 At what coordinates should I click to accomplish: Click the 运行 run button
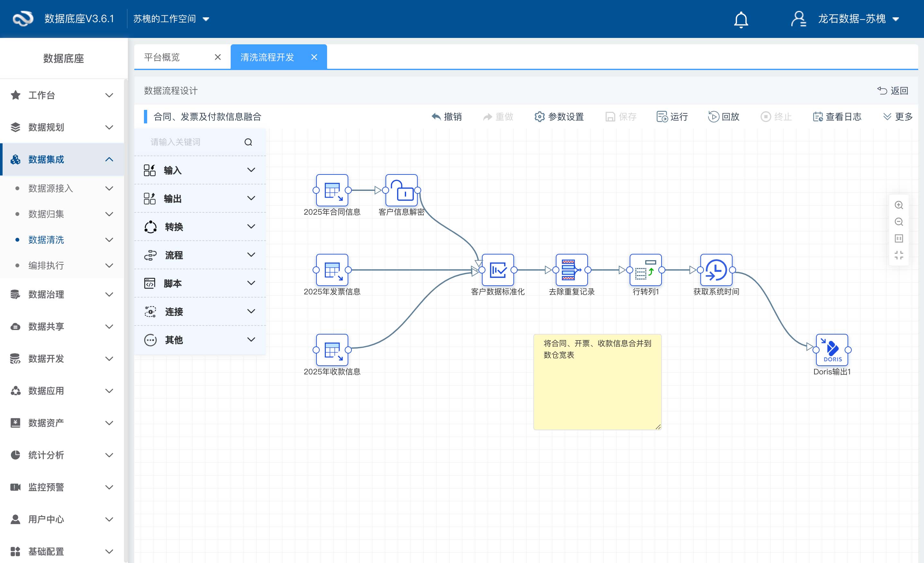pyautogui.click(x=672, y=117)
